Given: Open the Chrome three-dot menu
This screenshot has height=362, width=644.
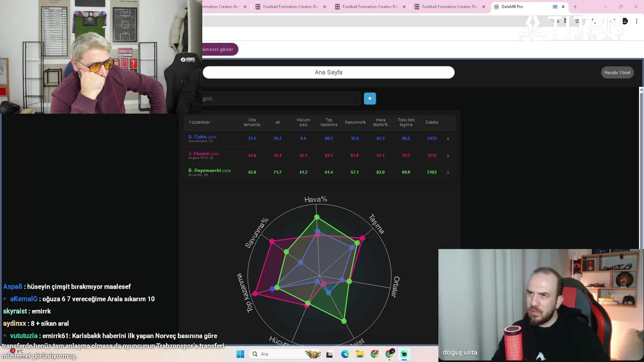Looking at the screenshot, I should [x=637, y=21].
